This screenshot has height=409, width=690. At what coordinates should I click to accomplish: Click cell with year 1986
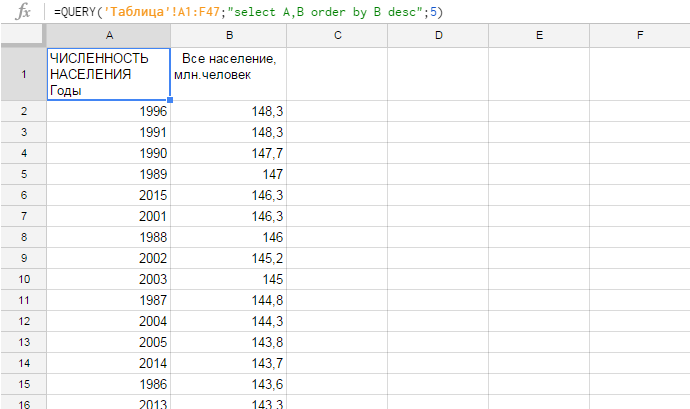[x=109, y=384]
